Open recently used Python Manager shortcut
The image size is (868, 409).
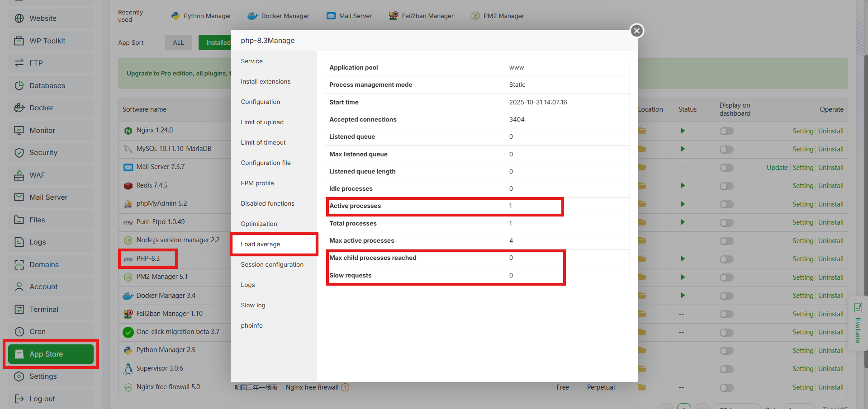(201, 16)
